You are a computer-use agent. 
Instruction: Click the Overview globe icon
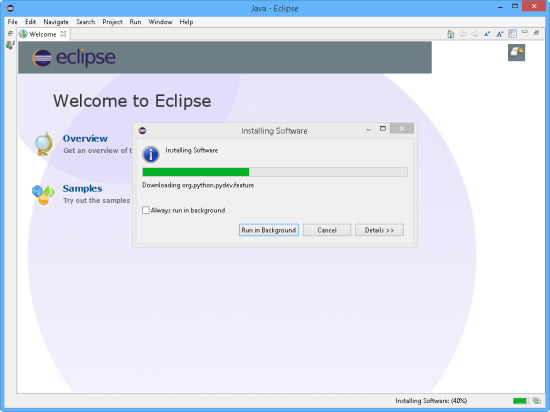click(44, 144)
